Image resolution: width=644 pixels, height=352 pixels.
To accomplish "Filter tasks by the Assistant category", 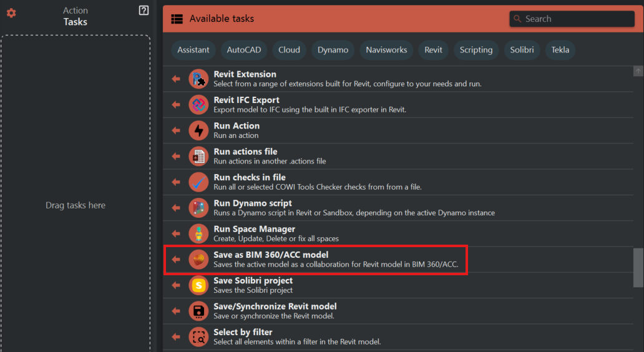I will click(x=193, y=50).
